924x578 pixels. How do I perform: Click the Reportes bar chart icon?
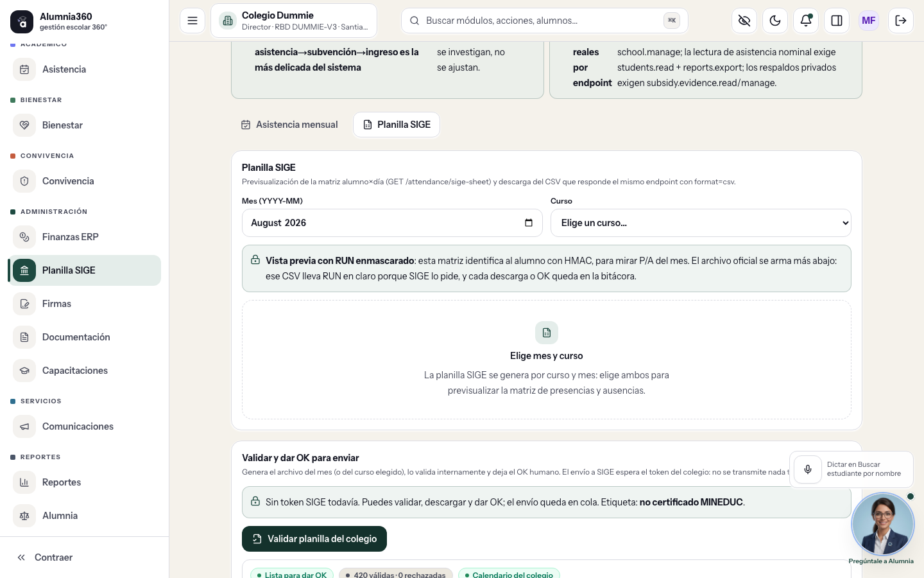[24, 482]
